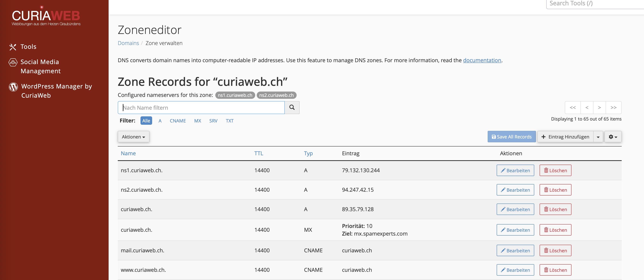Click IP address 89.35.79.128

[x=358, y=209]
